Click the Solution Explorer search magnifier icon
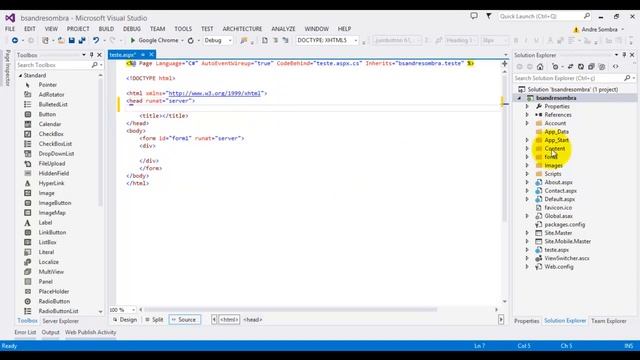Screen dimensions: 640x360 click(x=627, y=78)
